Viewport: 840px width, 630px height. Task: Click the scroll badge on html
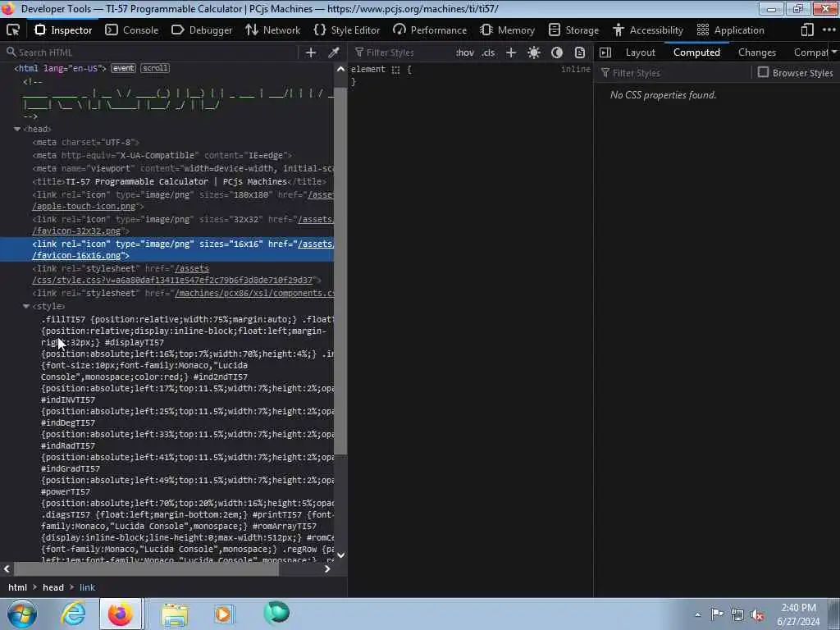[x=155, y=68]
